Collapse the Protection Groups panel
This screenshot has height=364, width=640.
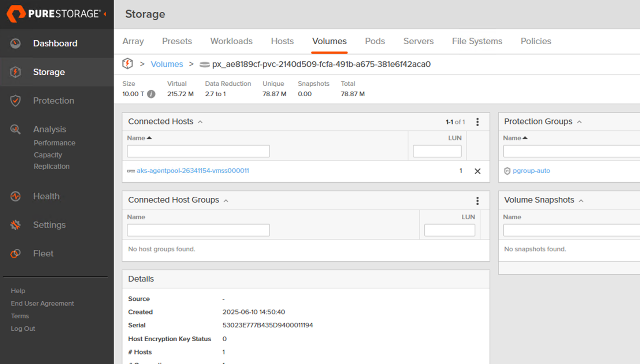click(579, 122)
